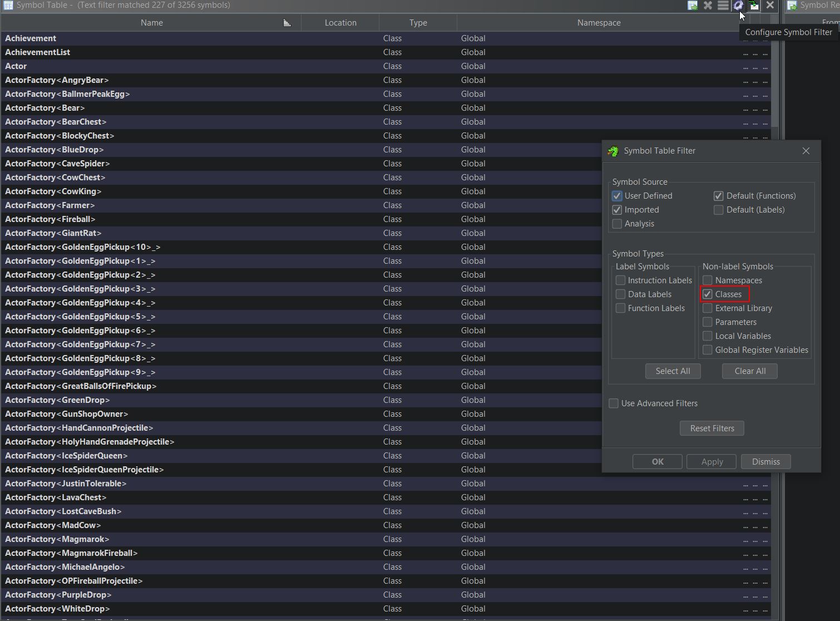
Task: Click the dragon icon in Symbol Table Filter dialog
Action: [x=613, y=151]
